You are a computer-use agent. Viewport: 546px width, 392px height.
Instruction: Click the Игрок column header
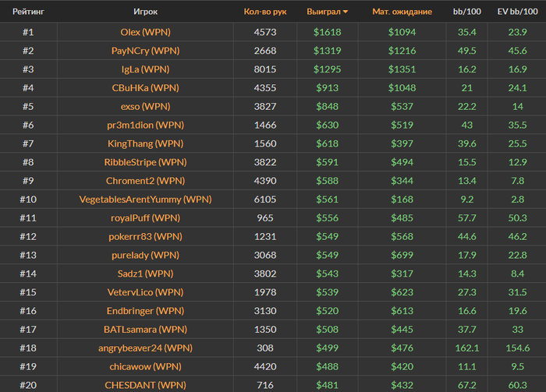(145, 12)
